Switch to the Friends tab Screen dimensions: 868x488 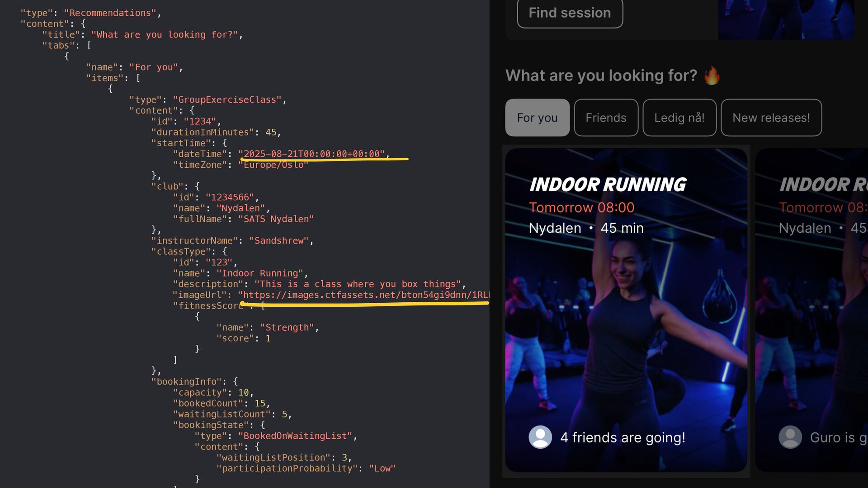click(606, 118)
